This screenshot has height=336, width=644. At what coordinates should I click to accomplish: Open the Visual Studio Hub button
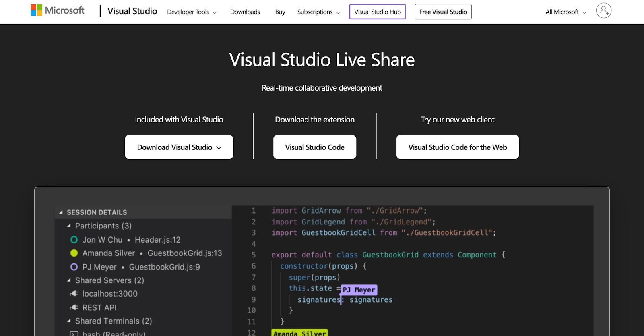click(378, 12)
